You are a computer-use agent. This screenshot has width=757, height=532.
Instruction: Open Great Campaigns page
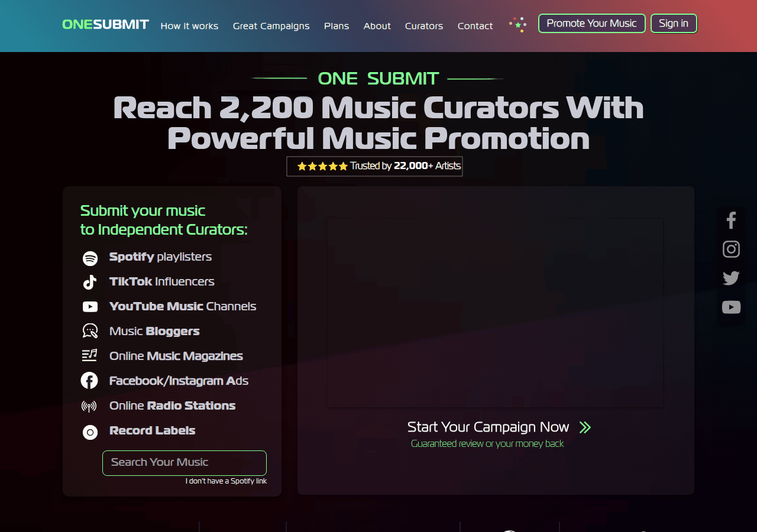tap(271, 26)
